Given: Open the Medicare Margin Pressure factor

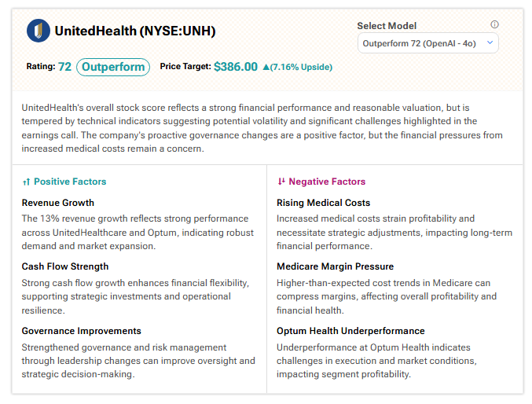Looking at the screenshot, I should tap(335, 266).
